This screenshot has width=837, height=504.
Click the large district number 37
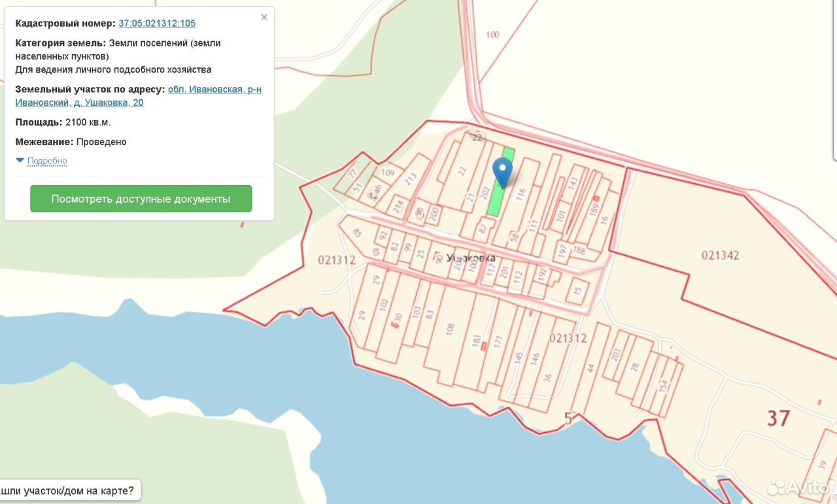778,418
